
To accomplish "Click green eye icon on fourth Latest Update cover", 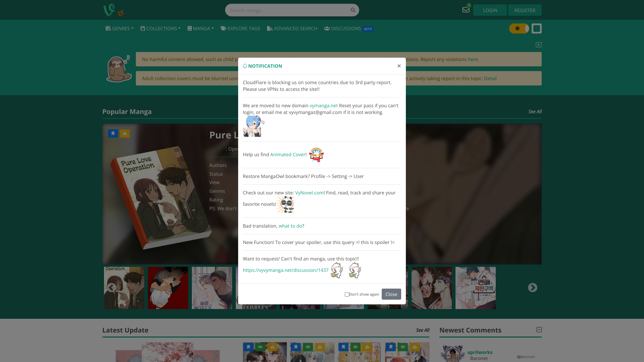I will pos(403,347).
